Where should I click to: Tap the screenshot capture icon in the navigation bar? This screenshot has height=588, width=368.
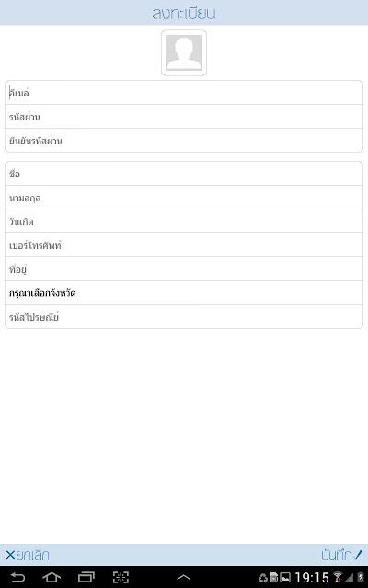click(121, 577)
